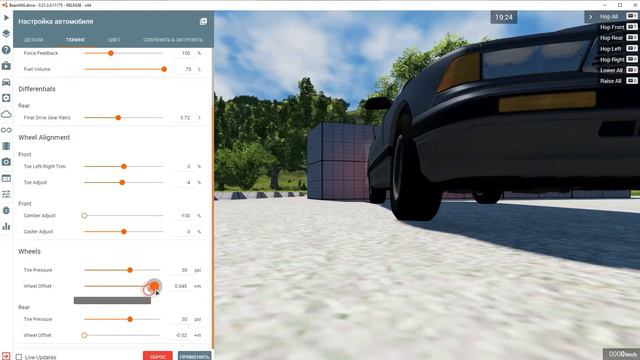Click the Rear Wheel Offset slider handle
This screenshot has width=640, height=360.
pos(84,335)
